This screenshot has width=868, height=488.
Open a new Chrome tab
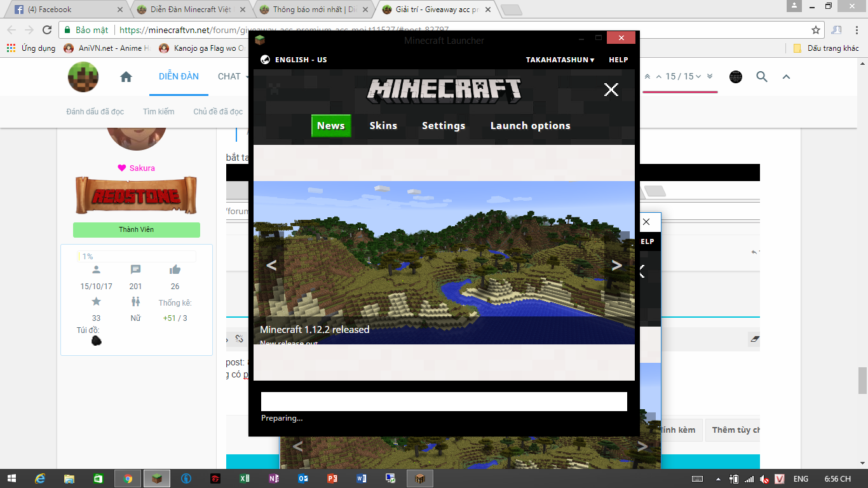(x=511, y=10)
